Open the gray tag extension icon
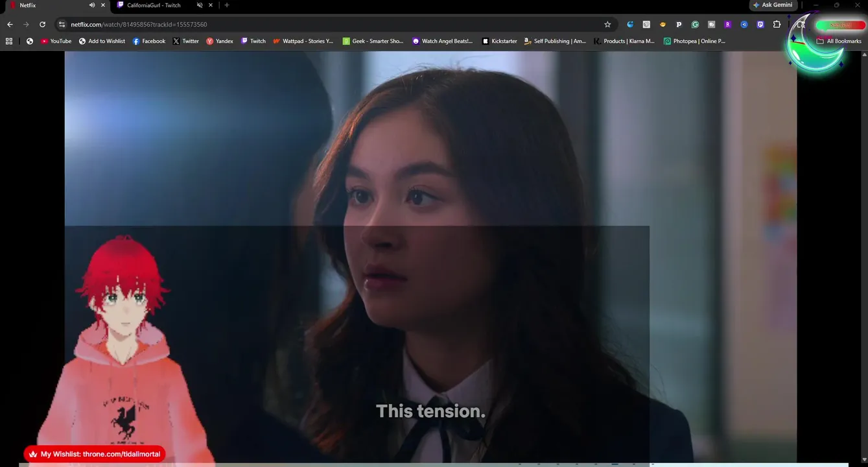 711,25
